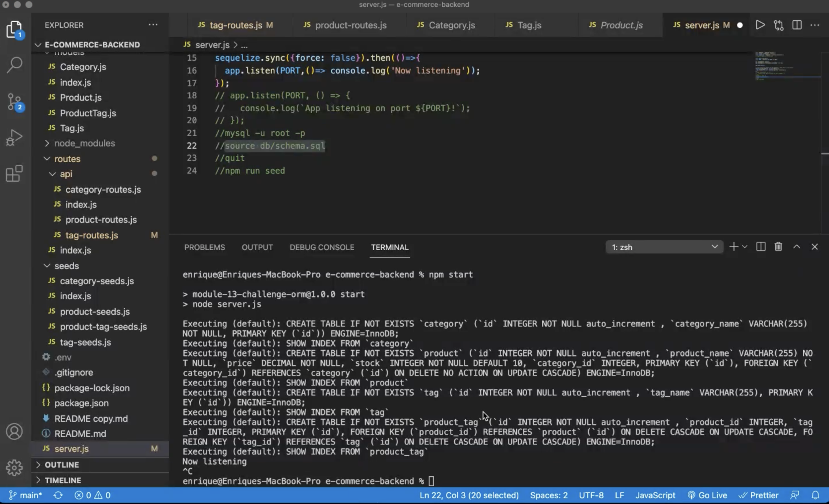This screenshot has width=829, height=504.
Task: Open the Source Control view
Action: [x=14, y=101]
